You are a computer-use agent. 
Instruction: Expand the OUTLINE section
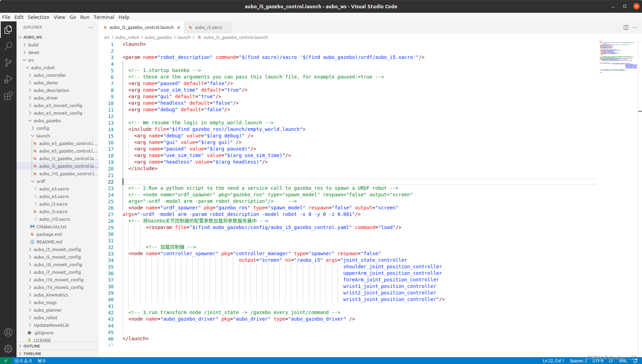point(58,346)
